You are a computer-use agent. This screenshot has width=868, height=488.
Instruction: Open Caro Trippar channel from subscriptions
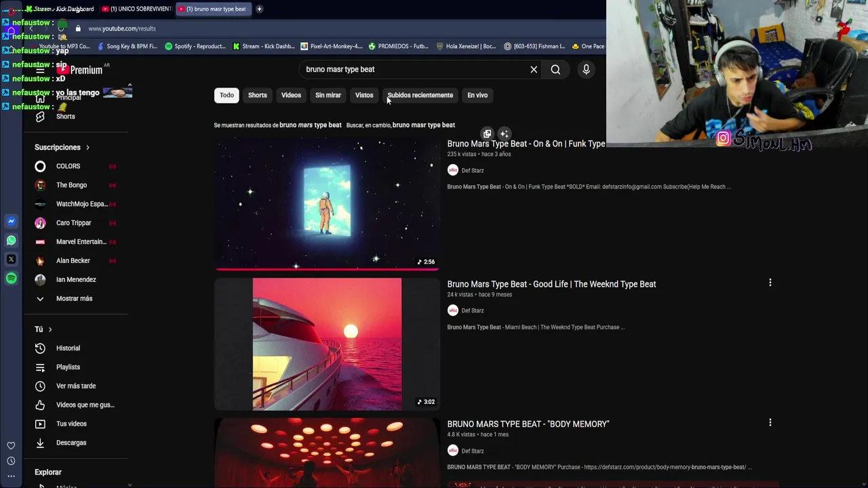pyautogui.click(x=75, y=223)
